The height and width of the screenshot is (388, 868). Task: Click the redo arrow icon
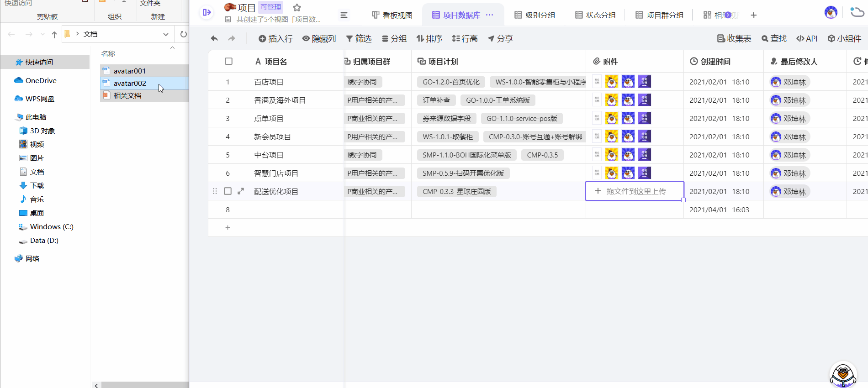click(x=232, y=39)
